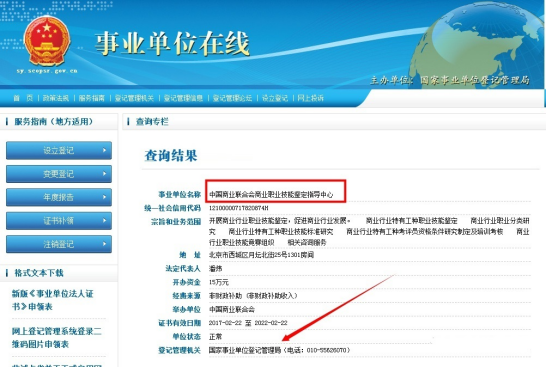Viewport: 547px width, 368px height.
Task: Click the 开办资金 field label
Action: pos(187,282)
